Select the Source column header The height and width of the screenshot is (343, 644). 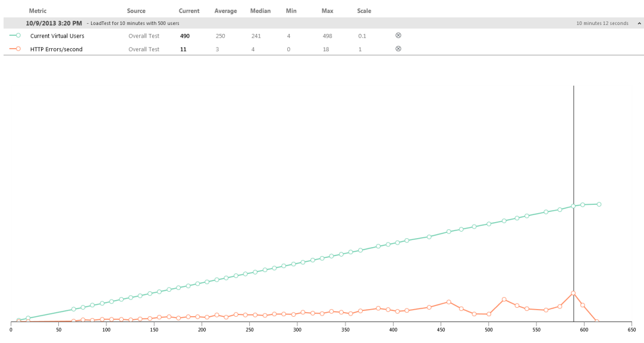click(x=136, y=11)
